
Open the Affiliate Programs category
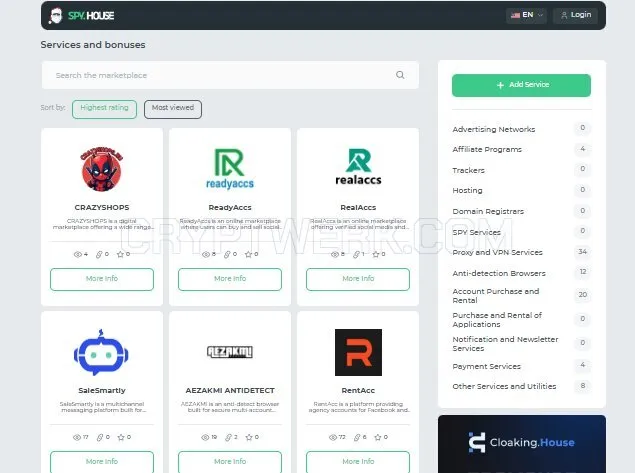point(521,149)
